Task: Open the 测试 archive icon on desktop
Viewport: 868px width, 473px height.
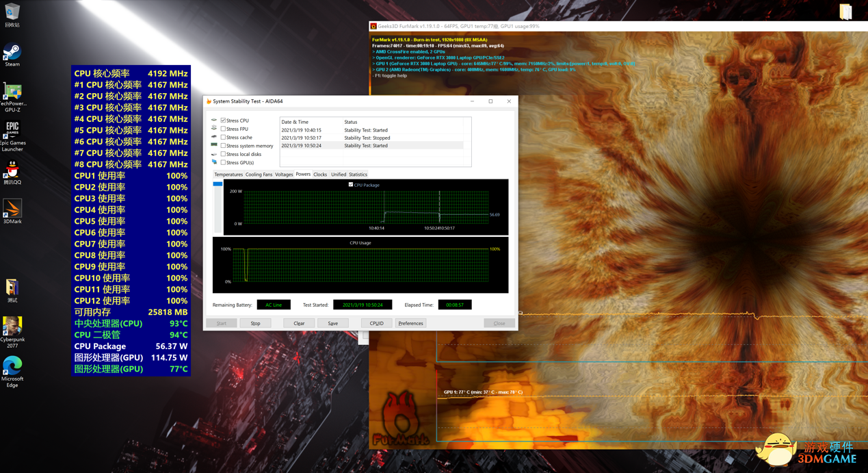Action: (x=12, y=291)
